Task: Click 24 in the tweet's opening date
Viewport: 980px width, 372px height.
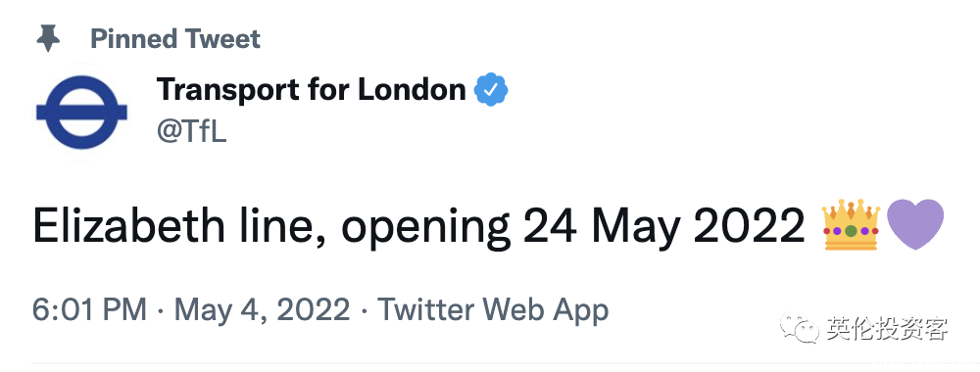Action: click(550, 226)
